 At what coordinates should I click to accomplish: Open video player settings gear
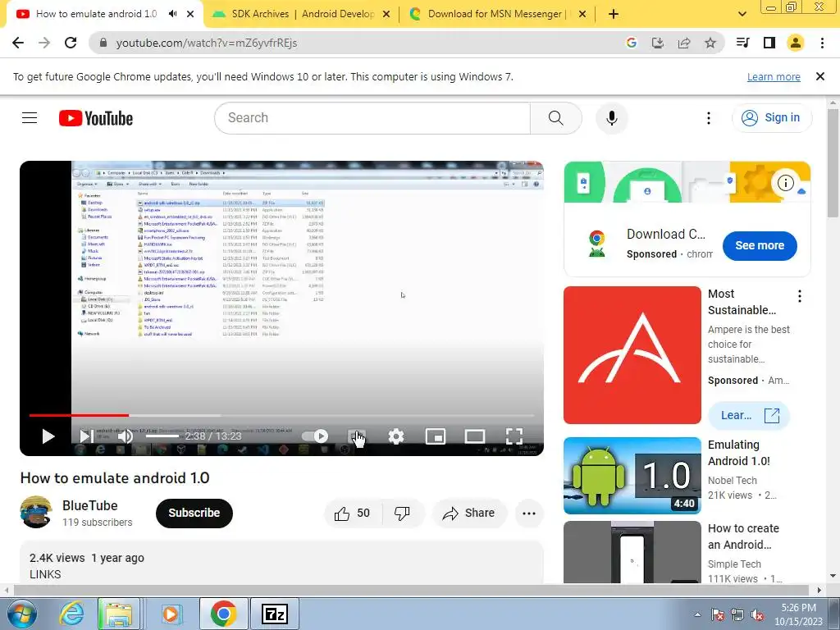(396, 436)
